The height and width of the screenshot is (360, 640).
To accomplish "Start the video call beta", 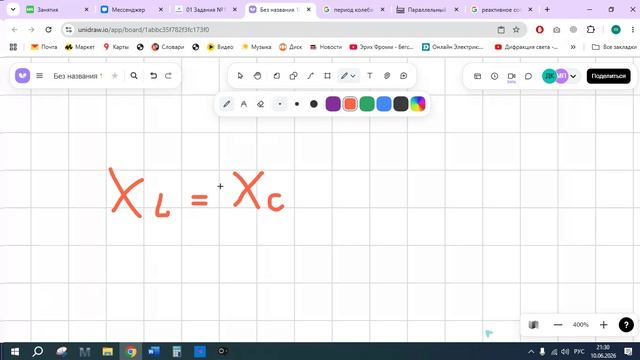I will tap(511, 77).
